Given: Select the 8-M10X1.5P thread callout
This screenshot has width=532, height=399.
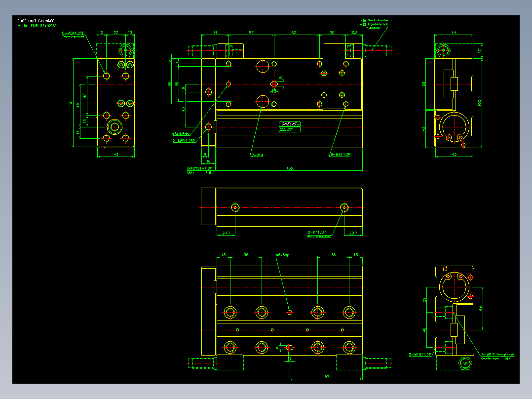Looking at the screenshot, I should coord(420,354).
